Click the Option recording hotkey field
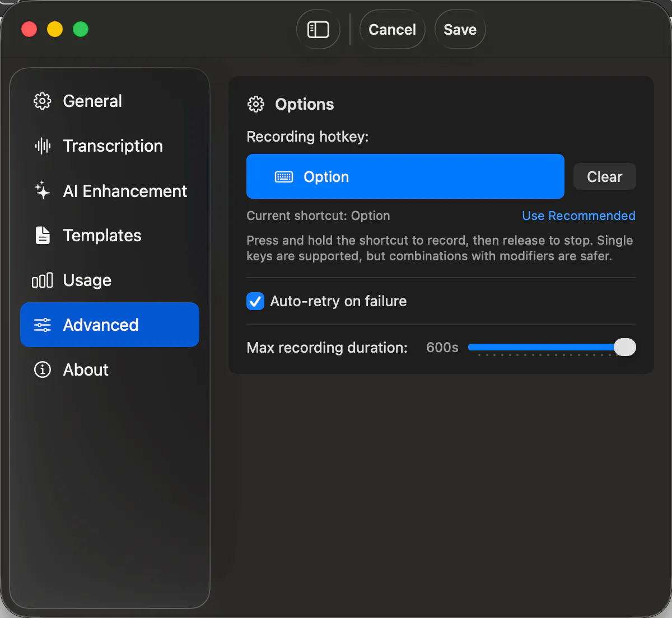The image size is (672, 618). click(405, 177)
